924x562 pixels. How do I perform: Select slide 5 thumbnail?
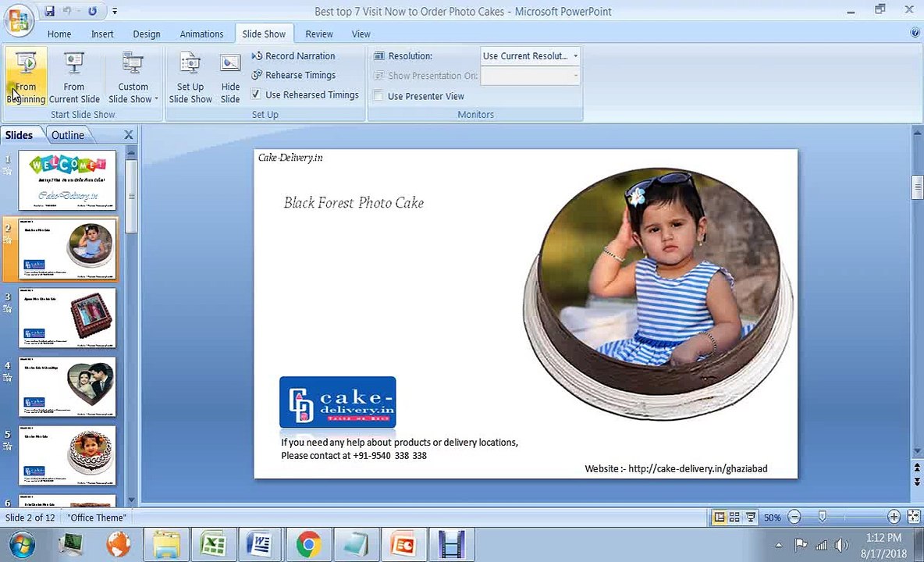click(x=67, y=456)
